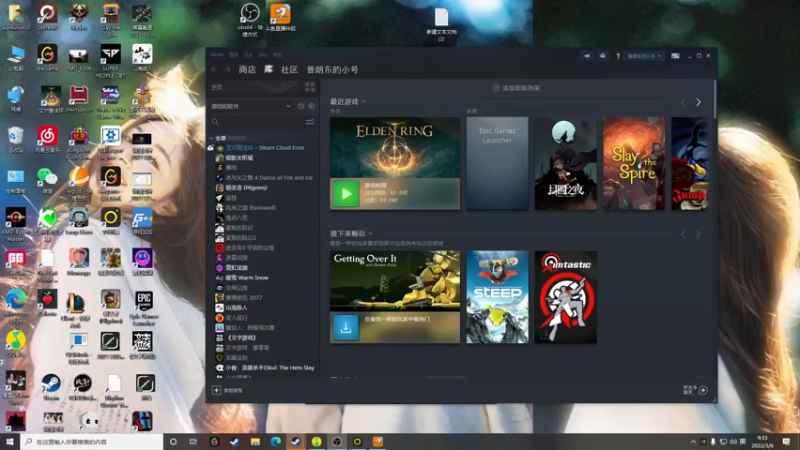Open notification center in taskbar
Screen dimensions: 800x450
click(786, 442)
